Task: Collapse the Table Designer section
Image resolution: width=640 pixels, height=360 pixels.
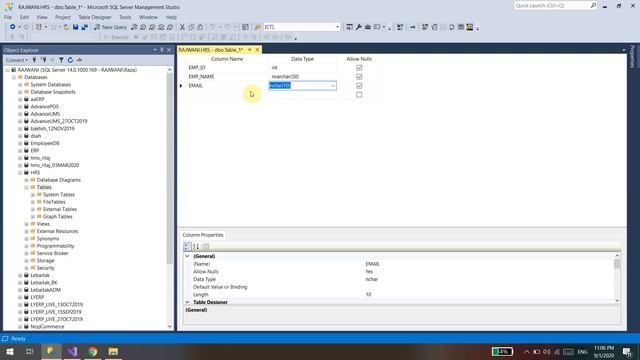Action: click(187, 302)
